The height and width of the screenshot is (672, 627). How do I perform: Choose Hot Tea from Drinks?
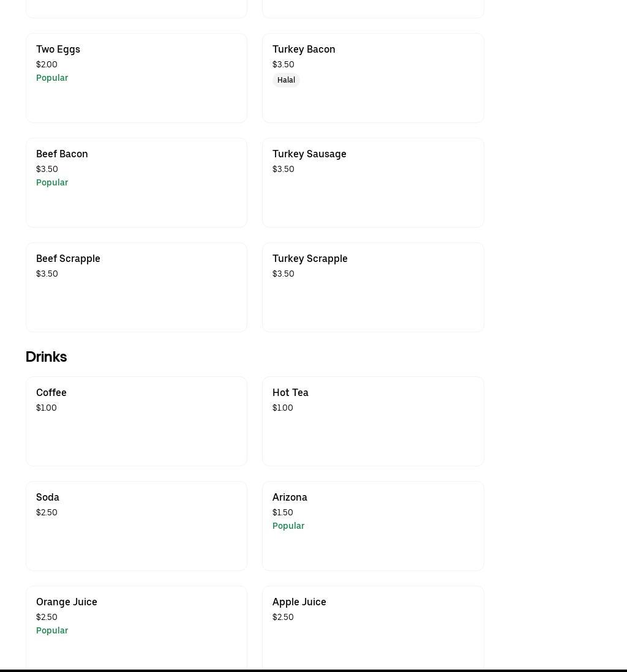click(x=373, y=421)
